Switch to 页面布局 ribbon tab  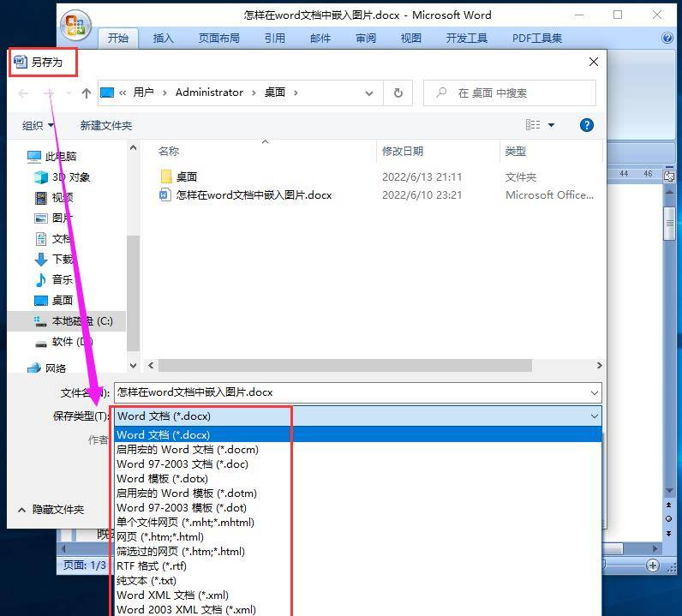point(218,39)
